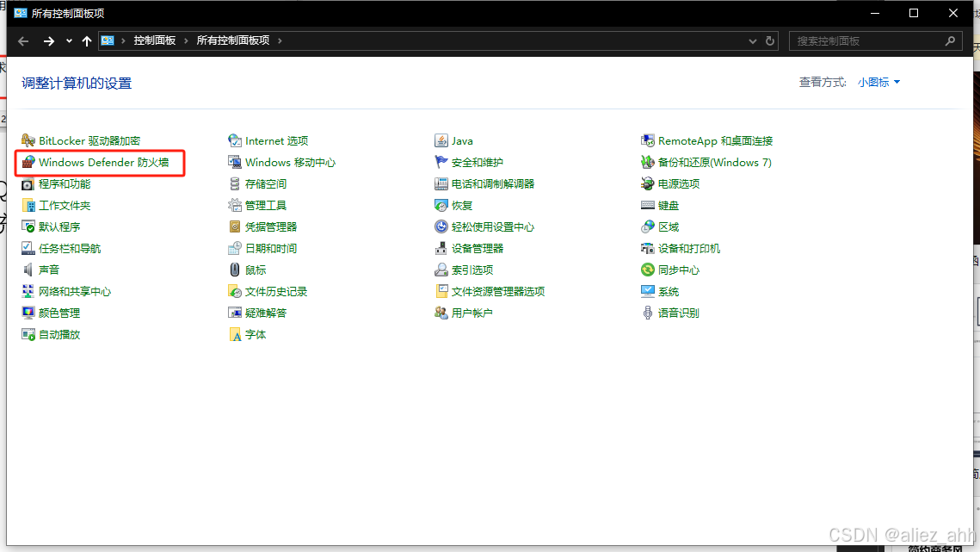This screenshot has width=980, height=552.
Task: Open 恢复 recovery link
Action: point(462,205)
